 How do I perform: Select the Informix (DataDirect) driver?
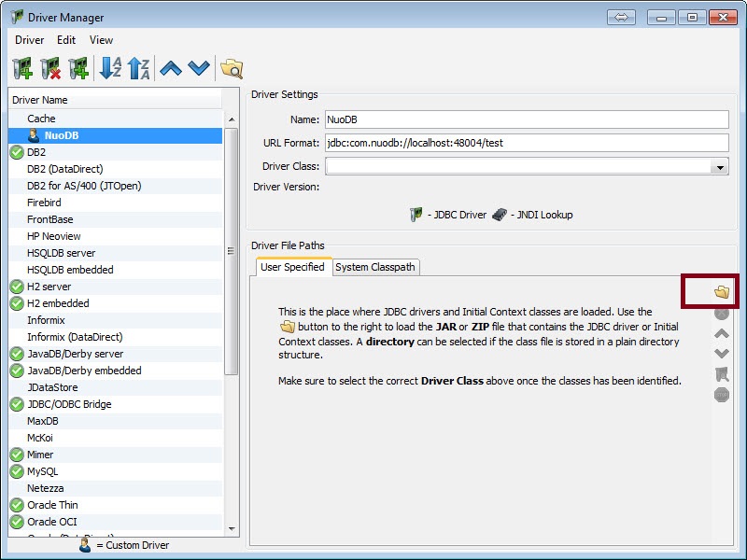pyautogui.click(x=115, y=337)
